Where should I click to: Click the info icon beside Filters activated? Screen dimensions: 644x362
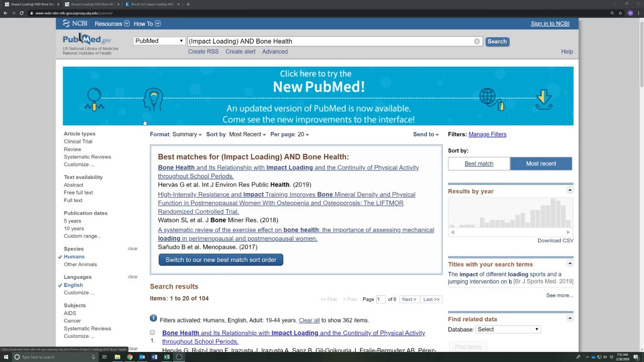tap(153, 318)
